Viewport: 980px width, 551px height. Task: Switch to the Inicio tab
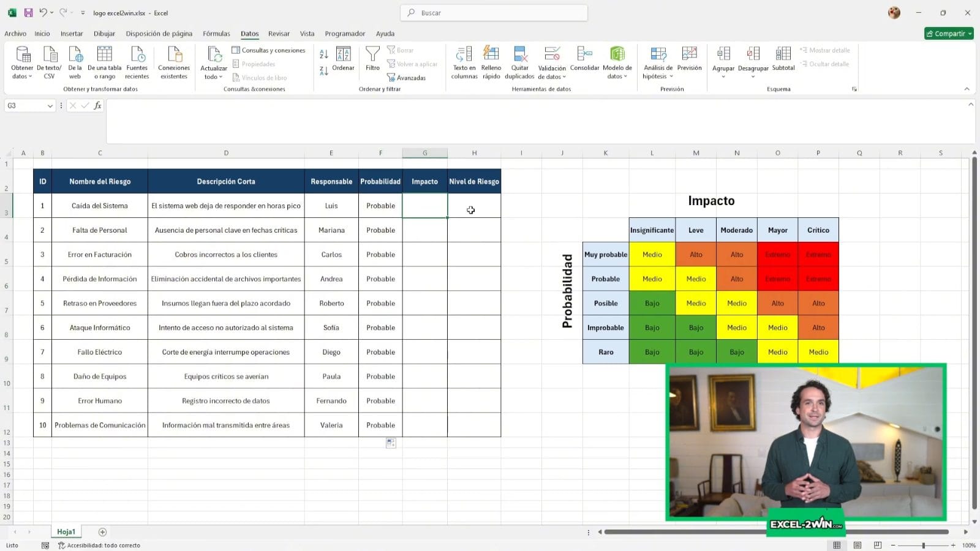coord(42,34)
